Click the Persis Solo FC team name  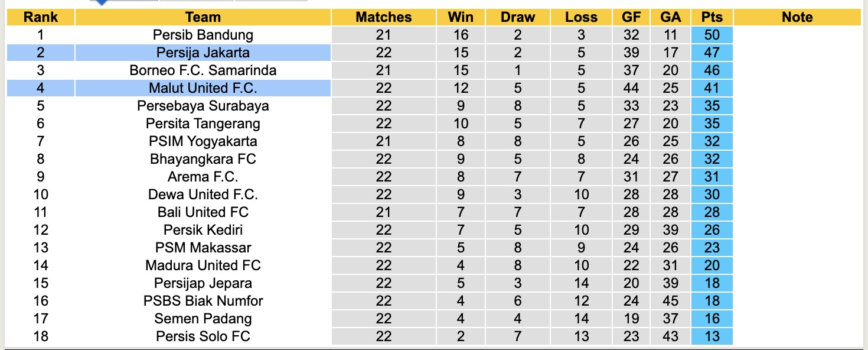[203, 336]
